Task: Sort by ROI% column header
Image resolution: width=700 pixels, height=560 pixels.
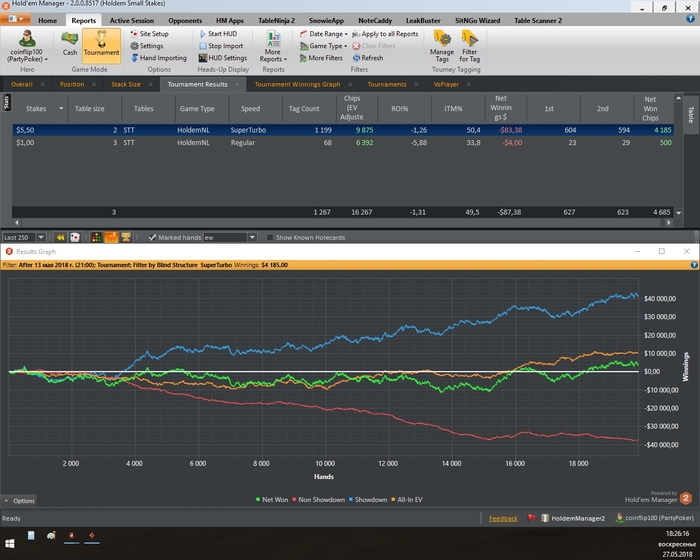Action: tap(400, 109)
